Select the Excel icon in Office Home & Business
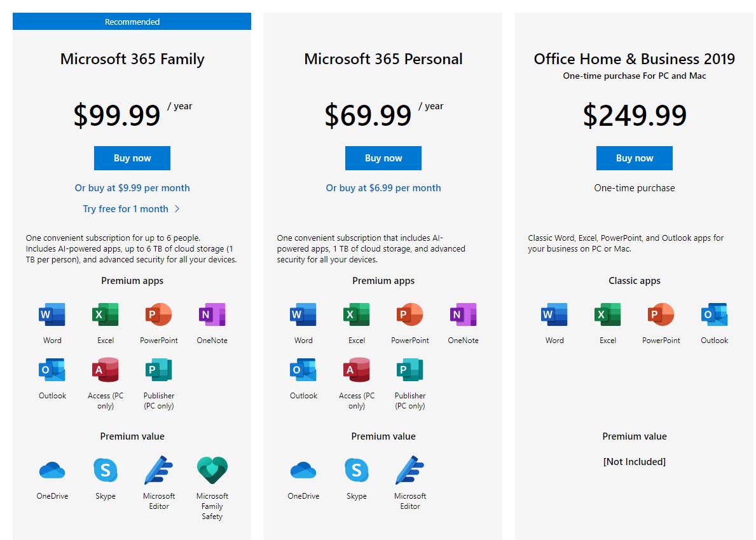 [607, 314]
